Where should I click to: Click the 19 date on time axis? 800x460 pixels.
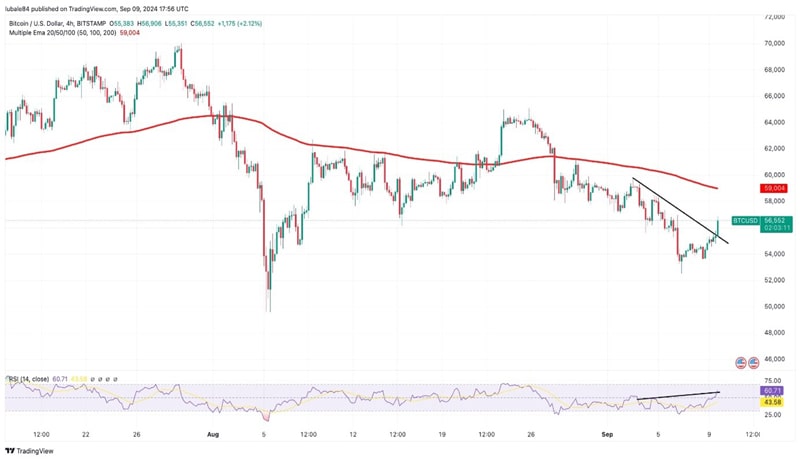click(x=442, y=435)
